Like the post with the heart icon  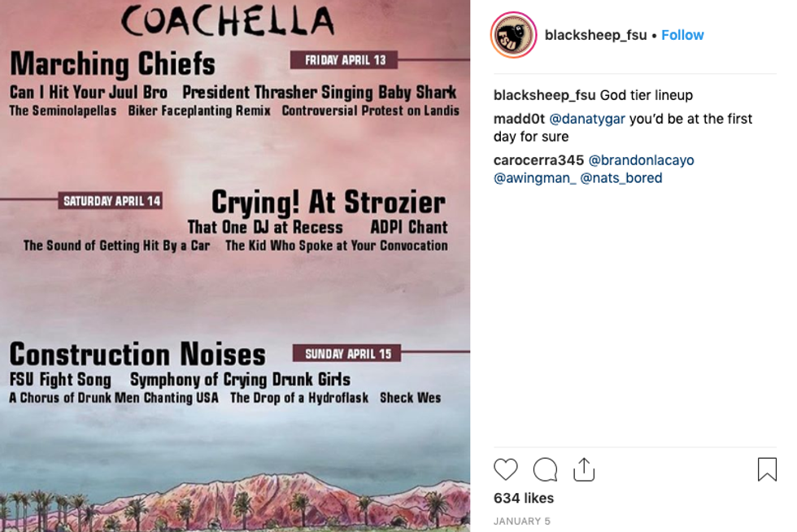[x=506, y=469]
